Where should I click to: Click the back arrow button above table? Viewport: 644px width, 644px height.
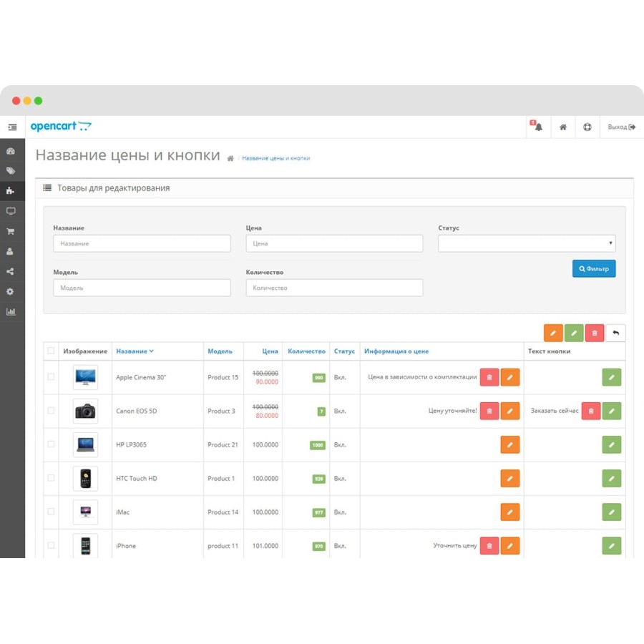click(x=615, y=333)
